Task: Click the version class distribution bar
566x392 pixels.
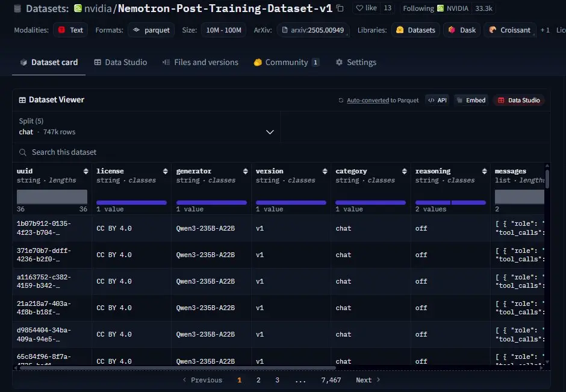Action: coord(291,202)
